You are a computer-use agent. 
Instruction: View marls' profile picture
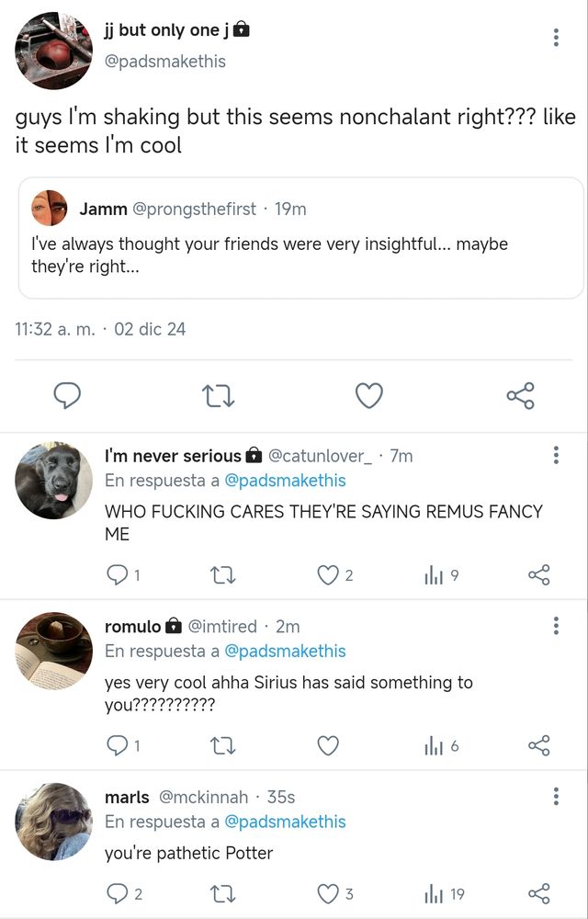click(54, 822)
